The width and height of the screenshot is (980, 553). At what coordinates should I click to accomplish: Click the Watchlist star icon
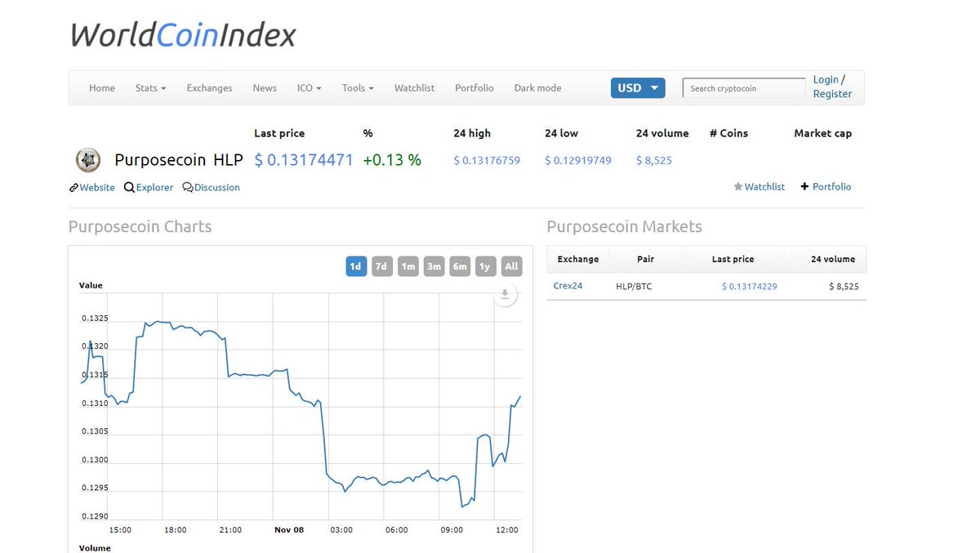(737, 187)
